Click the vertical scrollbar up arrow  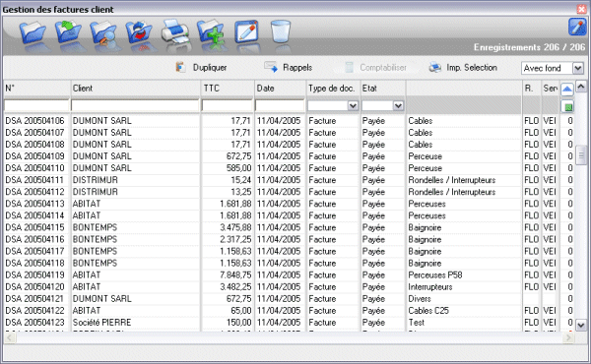pos(581,87)
